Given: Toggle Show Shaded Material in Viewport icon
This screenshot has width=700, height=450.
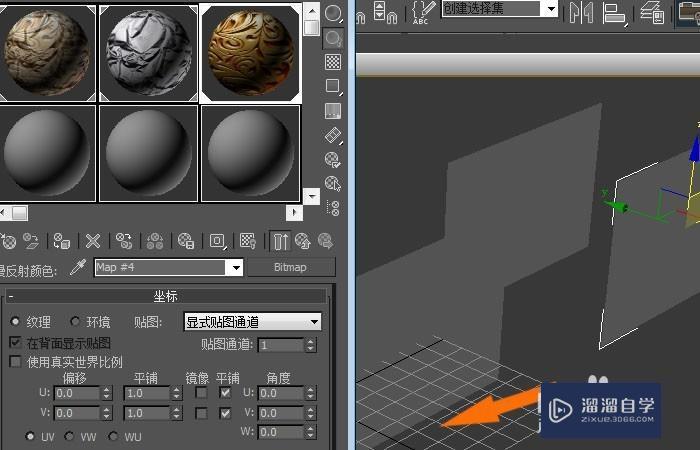Looking at the screenshot, I should [x=248, y=241].
